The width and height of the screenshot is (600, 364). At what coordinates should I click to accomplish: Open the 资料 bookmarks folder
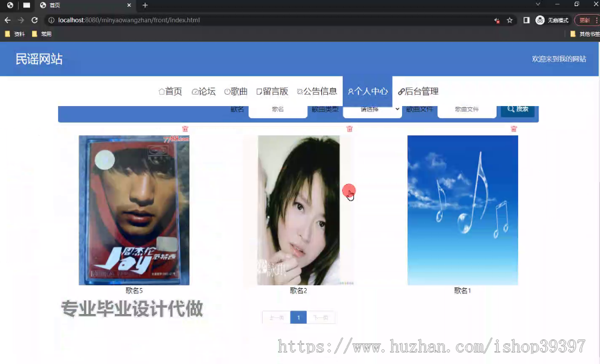tap(15, 34)
